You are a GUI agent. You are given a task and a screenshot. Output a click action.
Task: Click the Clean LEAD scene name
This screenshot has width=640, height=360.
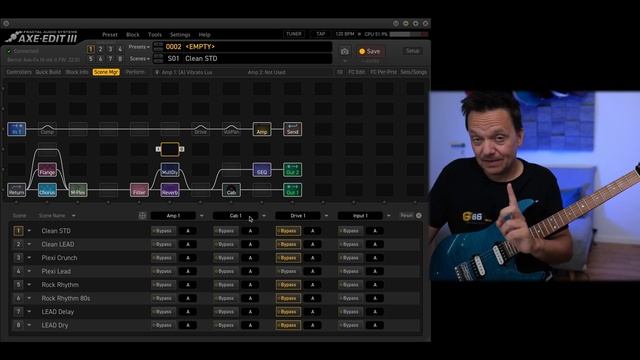coord(58,244)
